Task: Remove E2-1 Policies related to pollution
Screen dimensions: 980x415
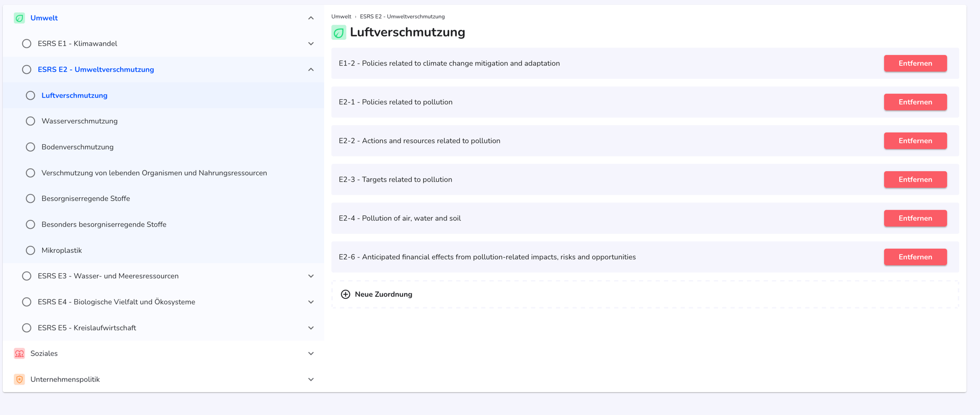Action: 915,102
